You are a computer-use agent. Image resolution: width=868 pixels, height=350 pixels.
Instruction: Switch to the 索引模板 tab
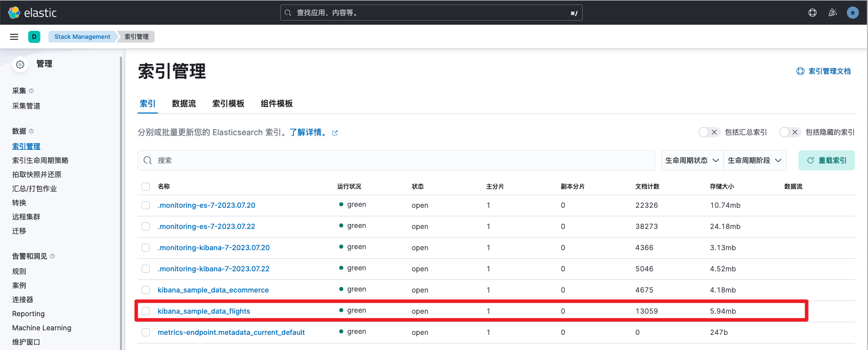[228, 103]
